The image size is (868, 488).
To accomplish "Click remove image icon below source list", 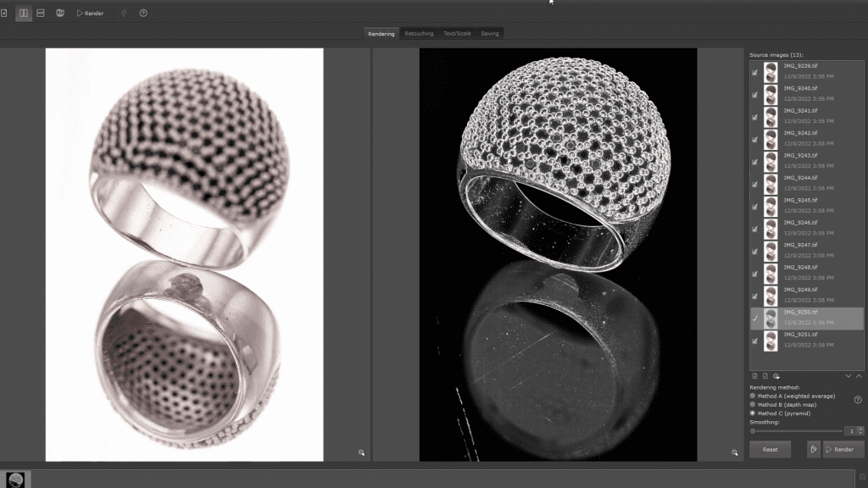I will point(765,376).
